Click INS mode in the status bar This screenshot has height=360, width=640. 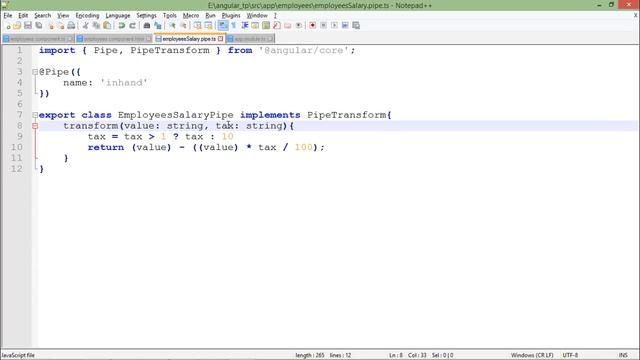[623, 355]
